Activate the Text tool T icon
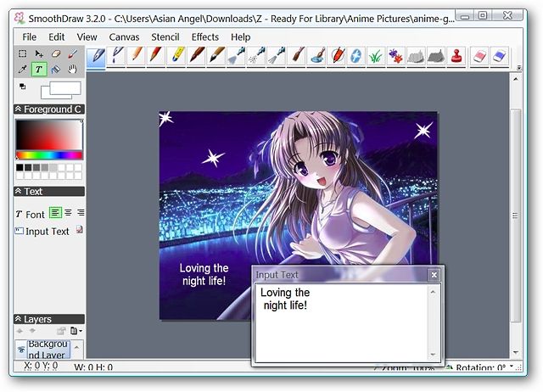The image size is (543, 392). [39, 70]
